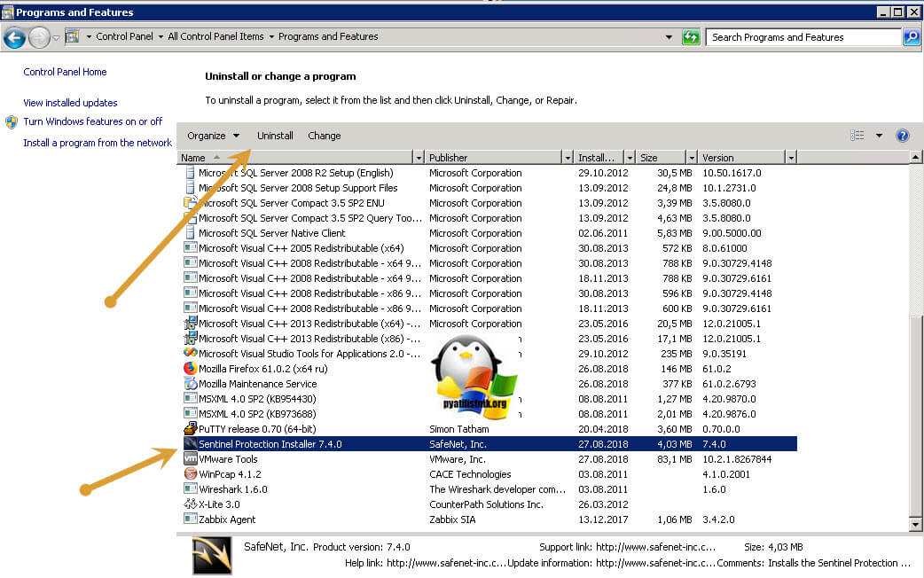Open the help question mark icon
This screenshot has height=578, width=924.
coord(902,136)
